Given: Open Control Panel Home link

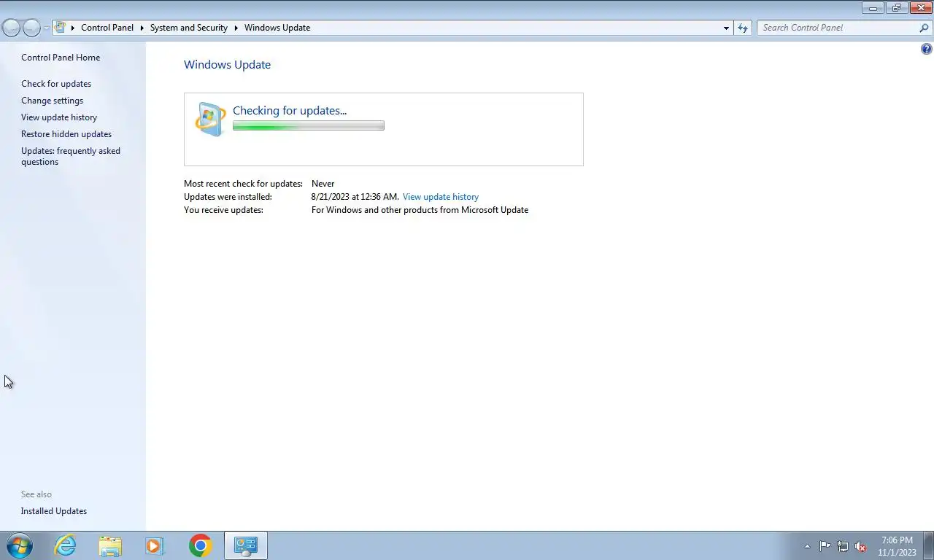Looking at the screenshot, I should [61, 58].
